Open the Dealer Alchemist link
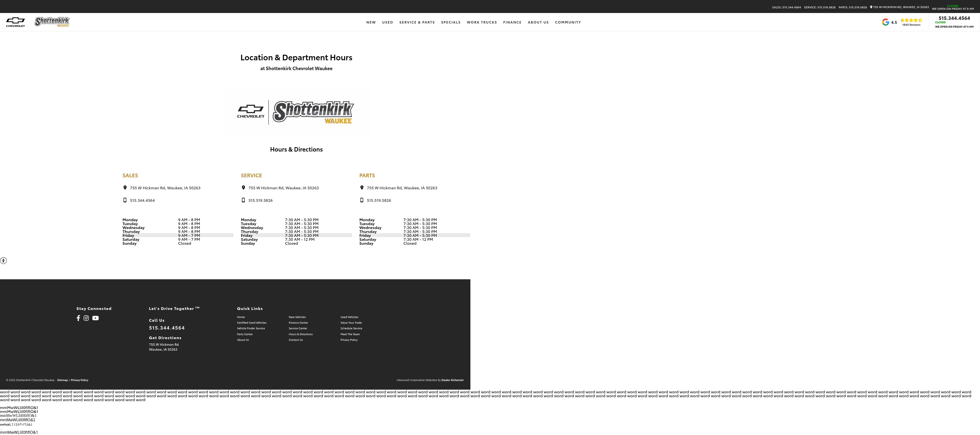The height and width of the screenshot is (435, 980). point(452,380)
